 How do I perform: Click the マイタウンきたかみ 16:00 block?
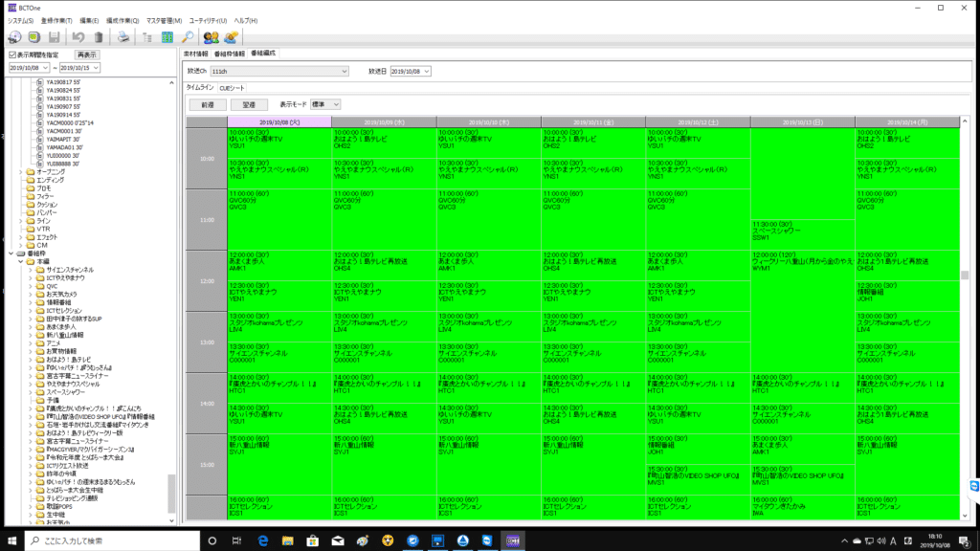click(x=803, y=507)
